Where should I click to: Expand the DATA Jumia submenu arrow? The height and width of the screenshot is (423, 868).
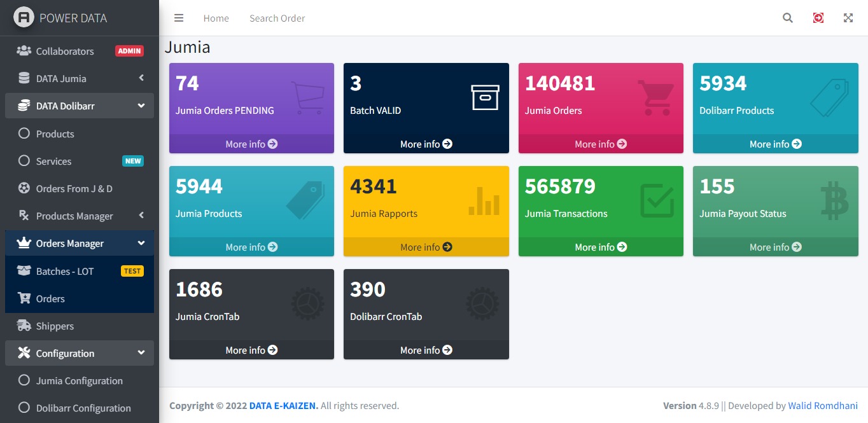pyautogui.click(x=141, y=78)
